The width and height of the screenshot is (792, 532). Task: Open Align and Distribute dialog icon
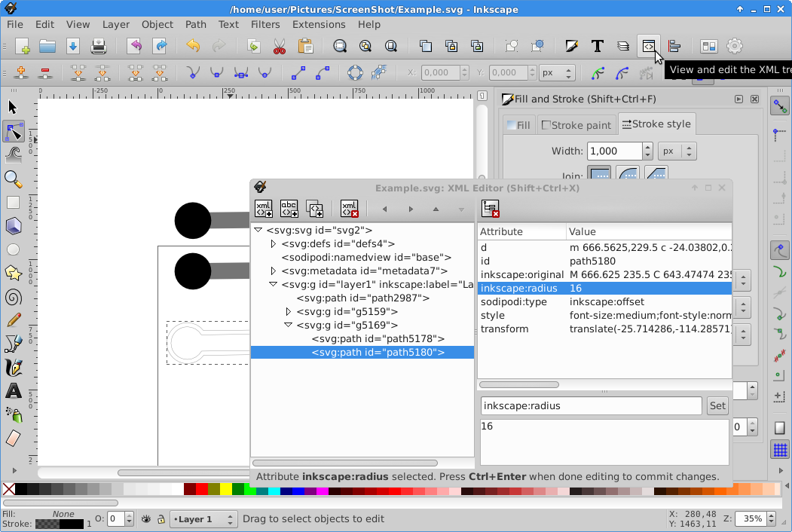pyautogui.click(x=674, y=46)
